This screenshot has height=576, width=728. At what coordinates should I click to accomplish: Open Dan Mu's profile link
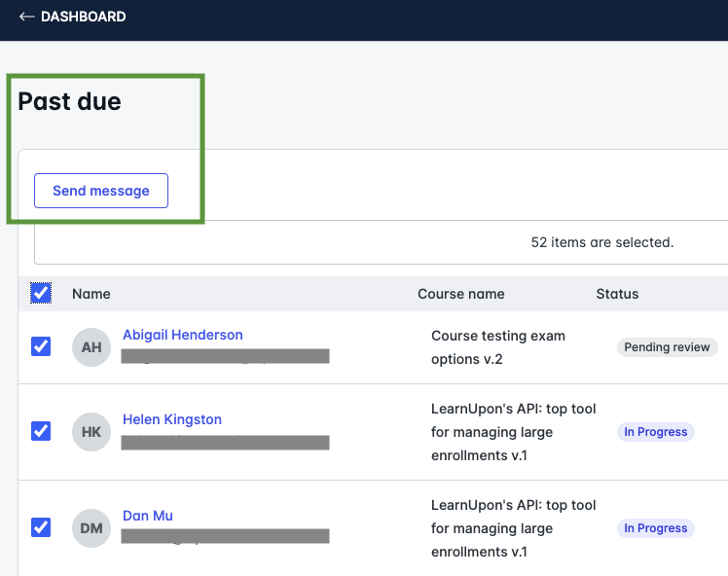click(x=147, y=516)
